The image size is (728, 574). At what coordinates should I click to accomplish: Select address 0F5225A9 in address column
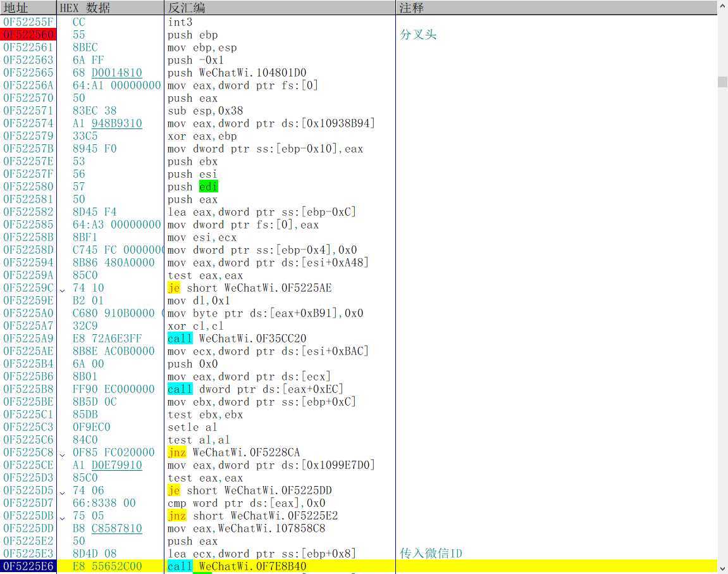(x=28, y=339)
